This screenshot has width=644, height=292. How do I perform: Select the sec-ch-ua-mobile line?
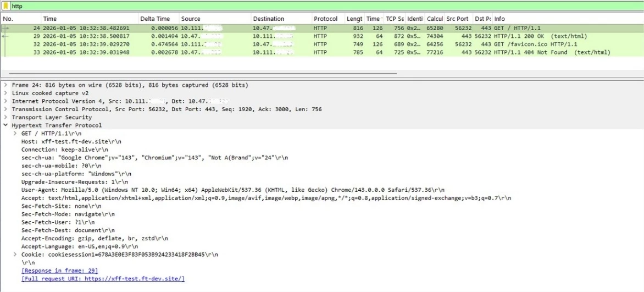pyautogui.click(x=62, y=166)
